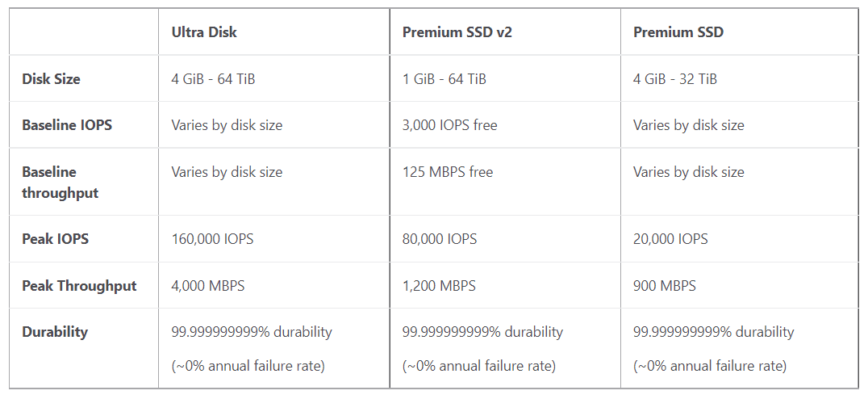Viewport: 868px width, 399px height.
Task: Select the 3,000 IOPS free cell
Action: (449, 125)
